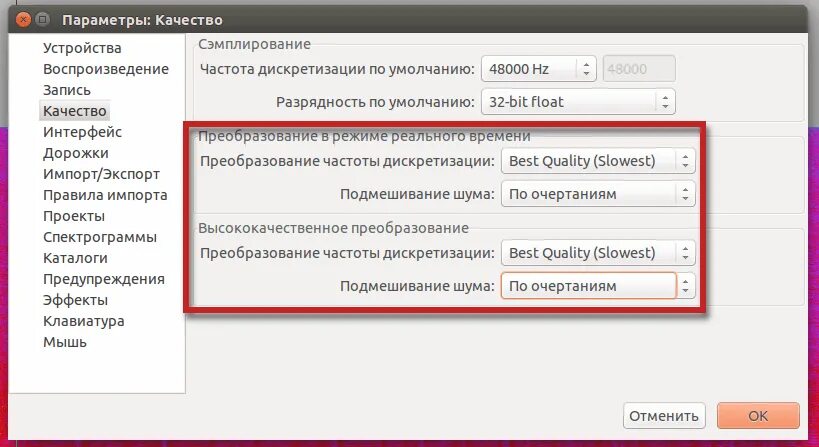Open the 32-bit float bit depth dropdown
The height and width of the screenshot is (447, 819).
tap(578, 102)
